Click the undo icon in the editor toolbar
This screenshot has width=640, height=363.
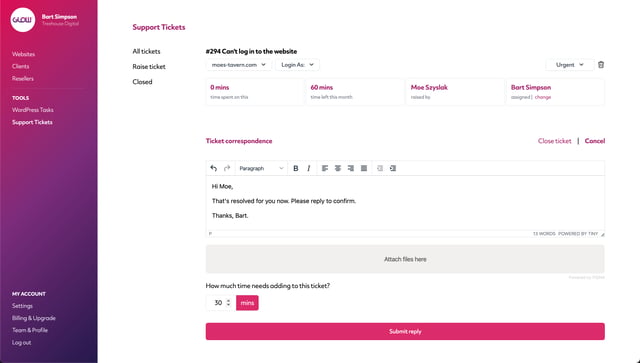pyautogui.click(x=213, y=168)
